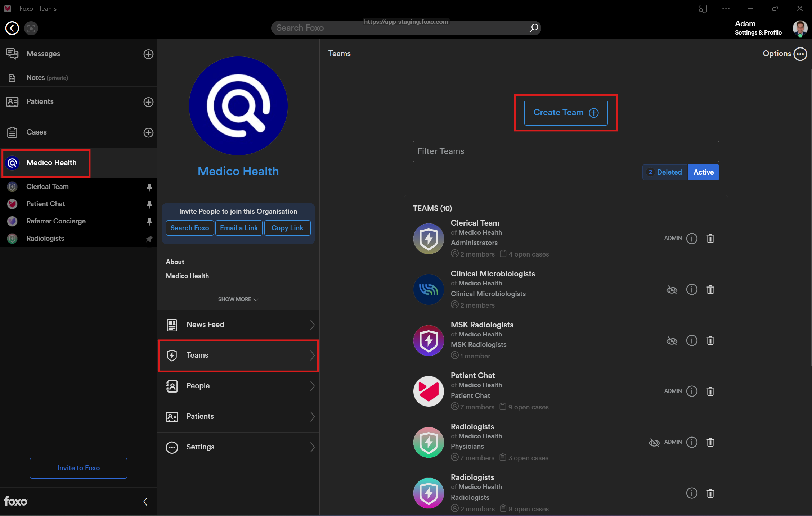Click the Filter Teams input field
This screenshot has height=516, width=812.
(x=566, y=151)
